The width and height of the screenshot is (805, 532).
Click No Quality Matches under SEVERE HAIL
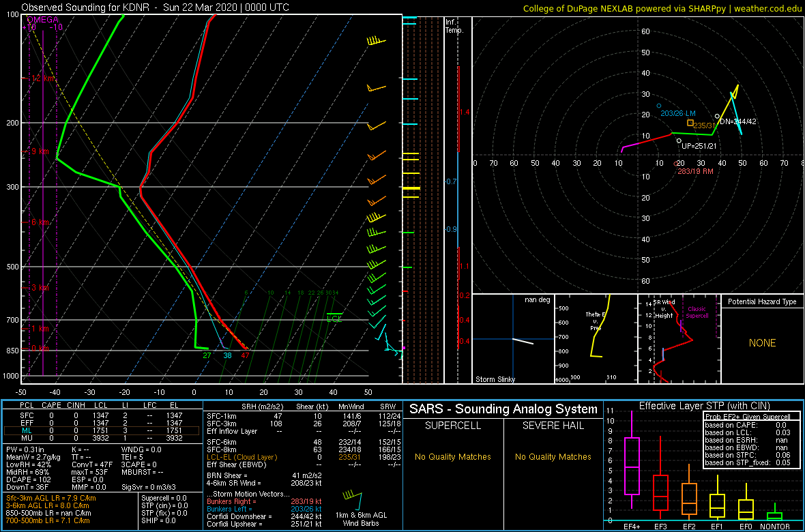553,456
